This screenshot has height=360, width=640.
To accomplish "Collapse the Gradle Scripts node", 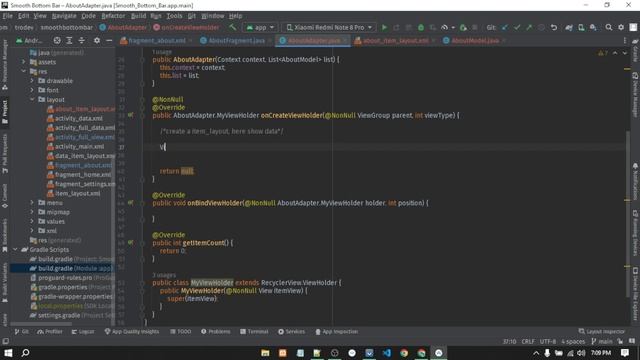I will [x=16, y=249].
